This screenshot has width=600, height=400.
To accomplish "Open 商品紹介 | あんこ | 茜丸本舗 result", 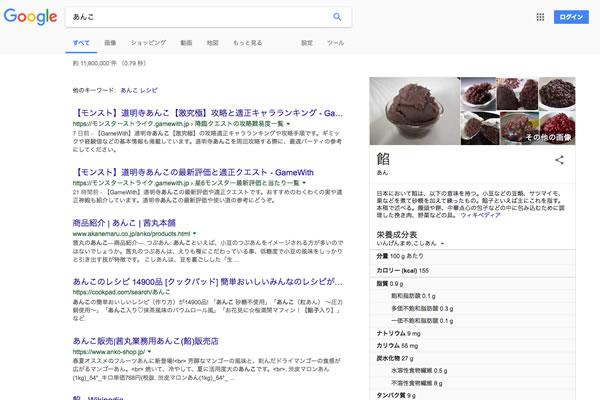I will pos(124,223).
